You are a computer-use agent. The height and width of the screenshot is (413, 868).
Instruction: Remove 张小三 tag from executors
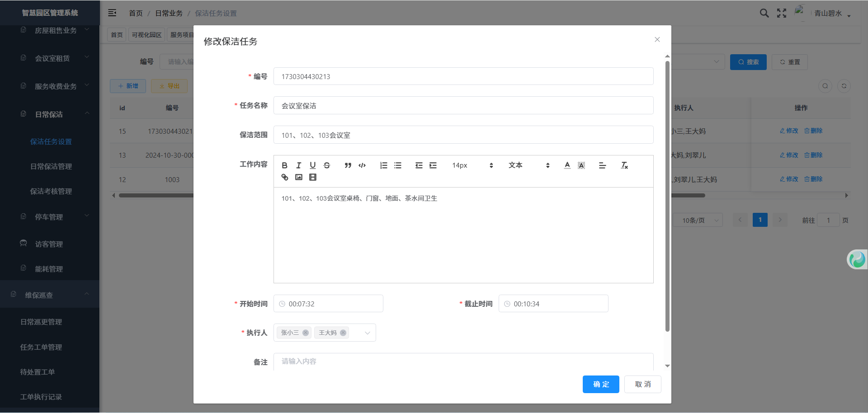point(306,333)
